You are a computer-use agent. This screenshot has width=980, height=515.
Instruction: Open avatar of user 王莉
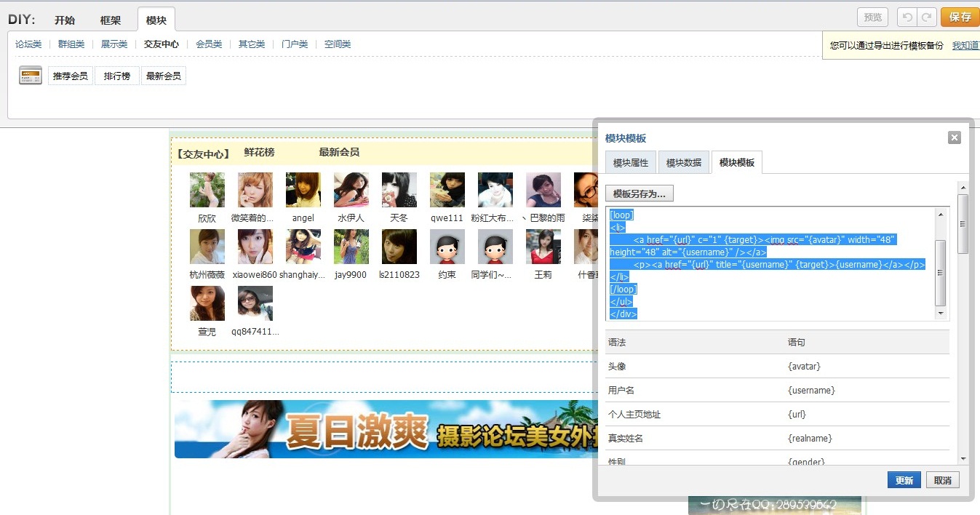pyautogui.click(x=543, y=247)
